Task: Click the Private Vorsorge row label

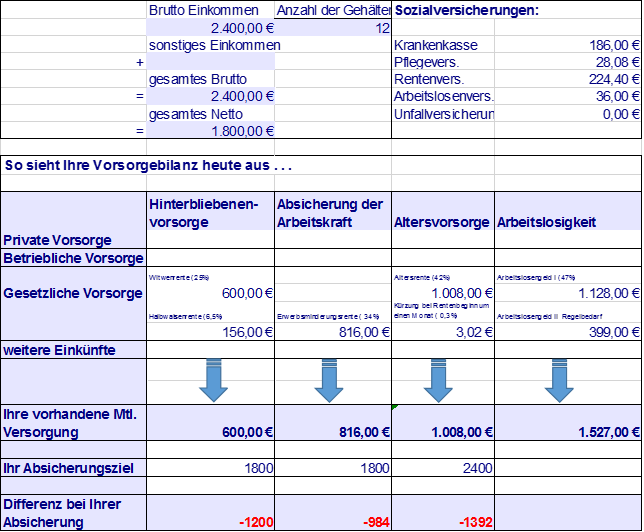Action: click(57, 240)
